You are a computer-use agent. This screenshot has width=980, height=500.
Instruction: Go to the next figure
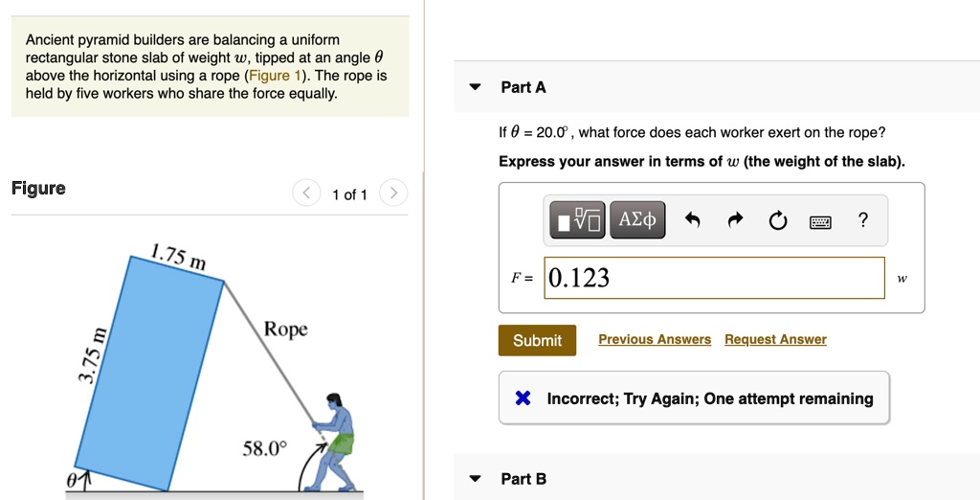pos(393,194)
